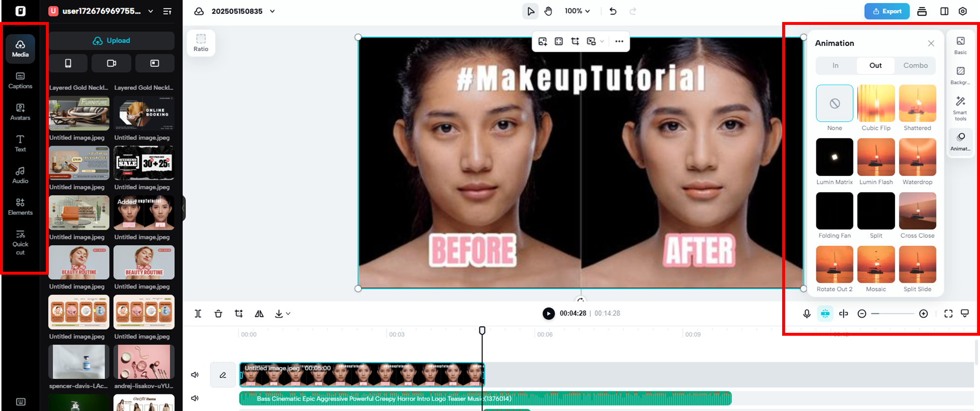This screenshot has width=980, height=411.
Task: Open the Quick cut tool
Action: 20,242
